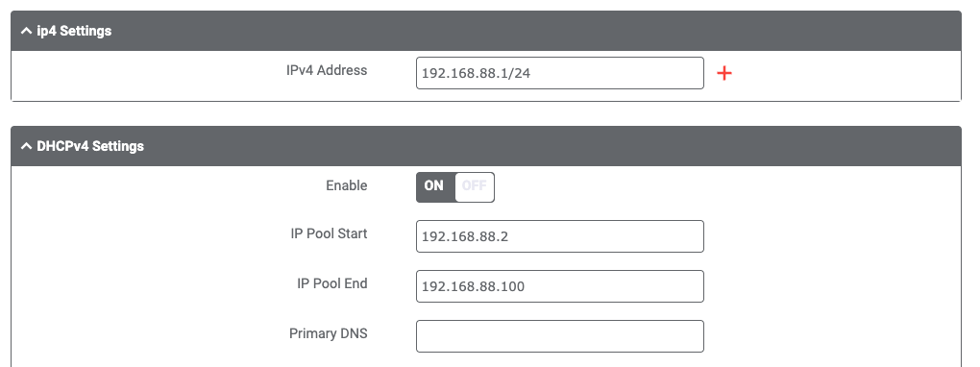Switch DHCPv4 Enable to OFF
The image size is (980, 367).
coord(475,187)
